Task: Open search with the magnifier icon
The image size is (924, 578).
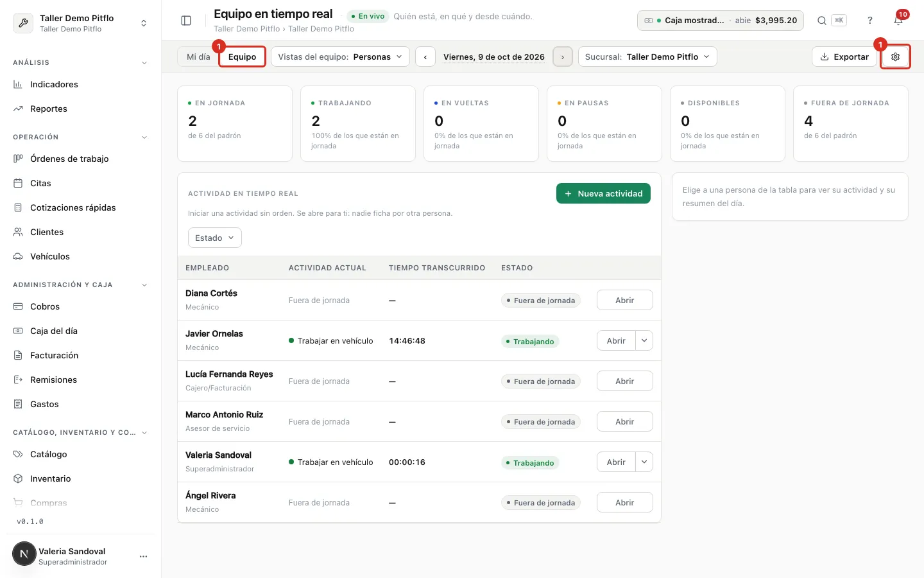Action: (x=821, y=21)
